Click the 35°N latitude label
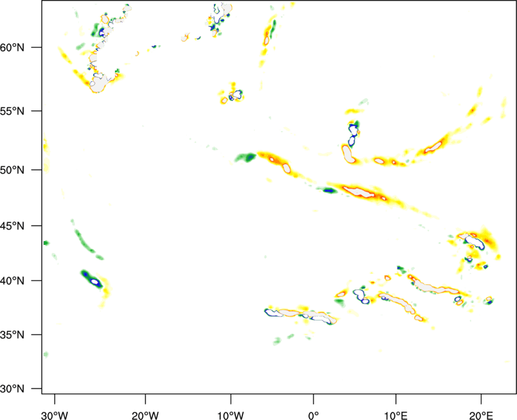The height and width of the screenshot is (420, 517). coord(12,335)
